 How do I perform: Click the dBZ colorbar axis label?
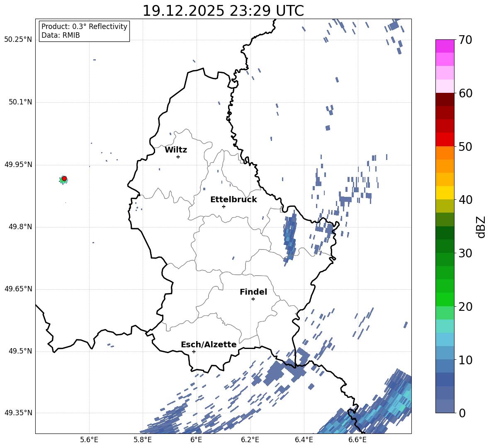point(481,227)
